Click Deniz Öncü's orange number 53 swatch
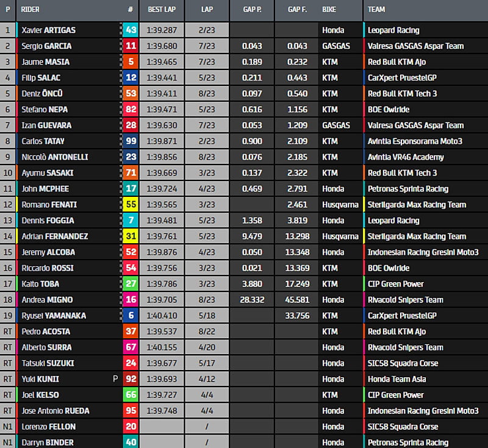 131,93
